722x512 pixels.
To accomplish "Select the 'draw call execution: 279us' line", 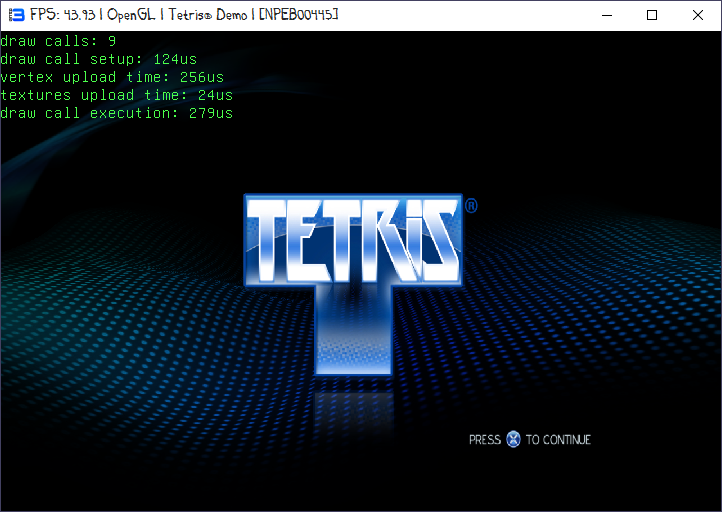I will pyautogui.click(x=116, y=113).
